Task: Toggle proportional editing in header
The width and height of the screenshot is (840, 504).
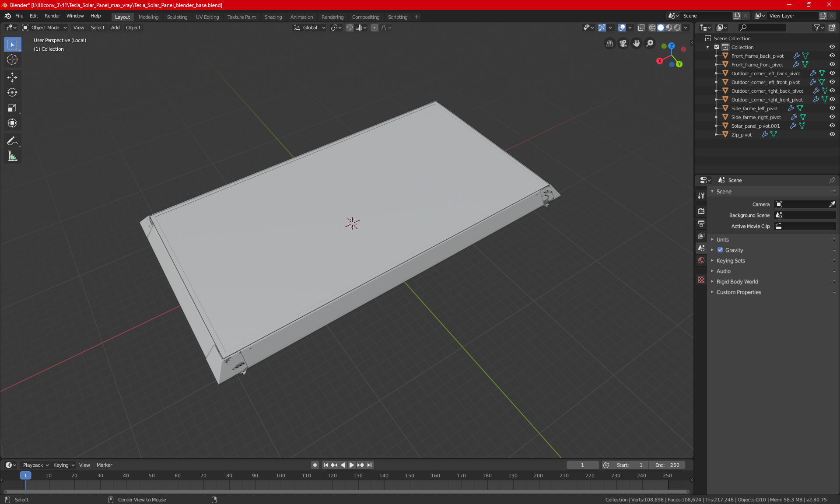Action: click(374, 28)
